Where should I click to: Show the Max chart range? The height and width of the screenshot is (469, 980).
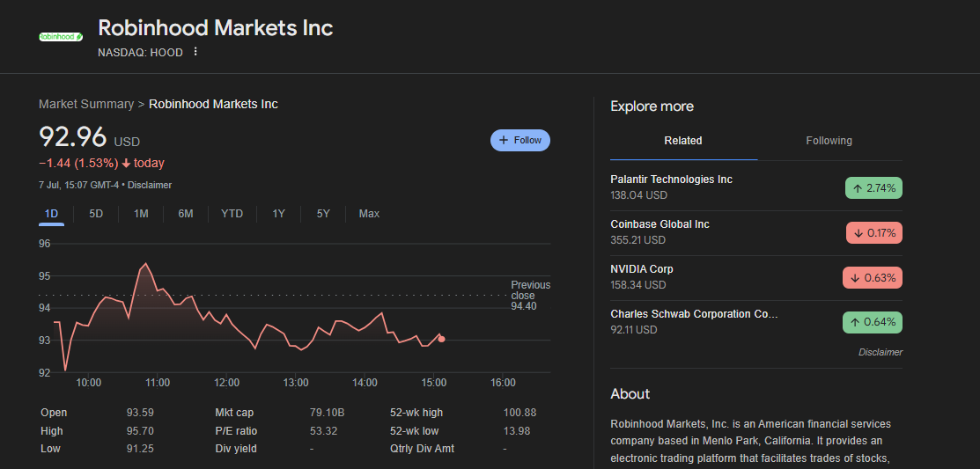(369, 214)
